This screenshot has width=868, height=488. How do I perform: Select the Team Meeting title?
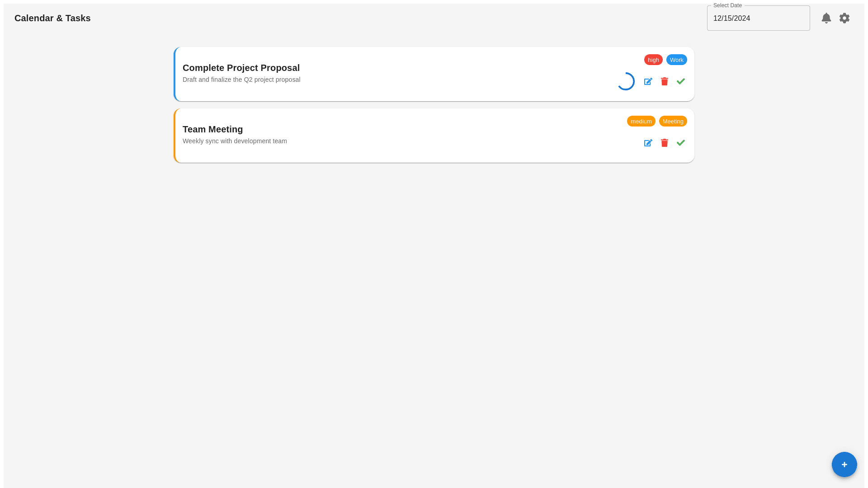(x=212, y=129)
